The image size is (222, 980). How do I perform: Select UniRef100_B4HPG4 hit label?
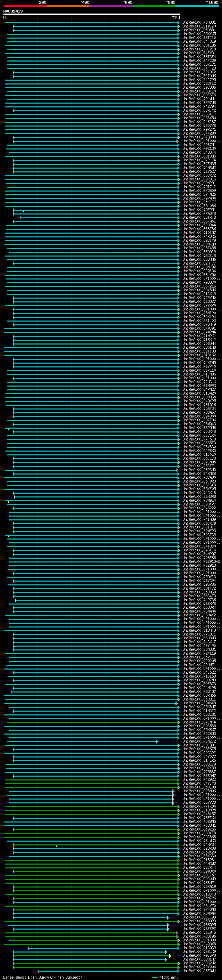(199, 844)
